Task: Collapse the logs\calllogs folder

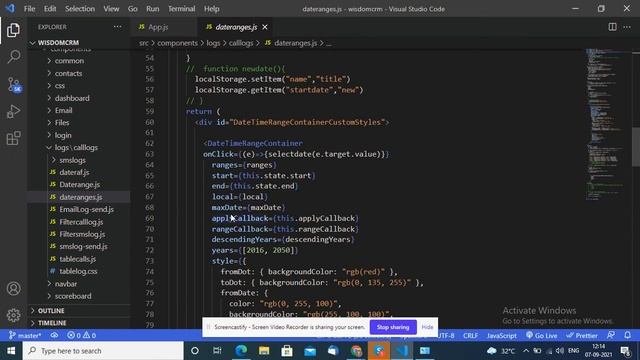Action: [76, 147]
